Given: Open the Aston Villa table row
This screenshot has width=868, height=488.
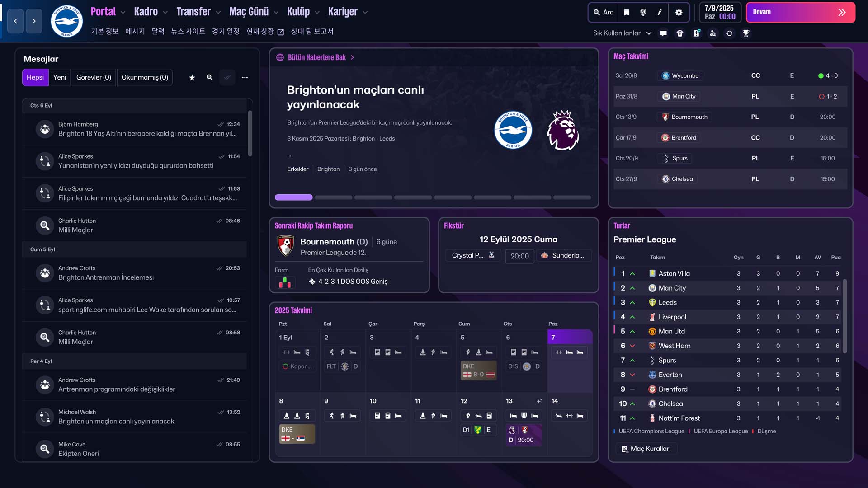Looking at the screenshot, I should [728, 273].
